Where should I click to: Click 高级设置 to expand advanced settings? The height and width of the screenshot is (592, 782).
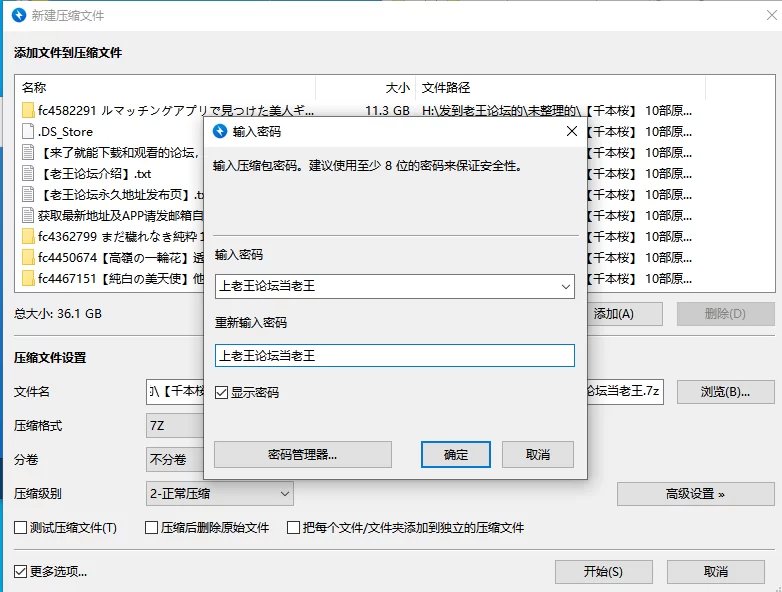(x=695, y=493)
